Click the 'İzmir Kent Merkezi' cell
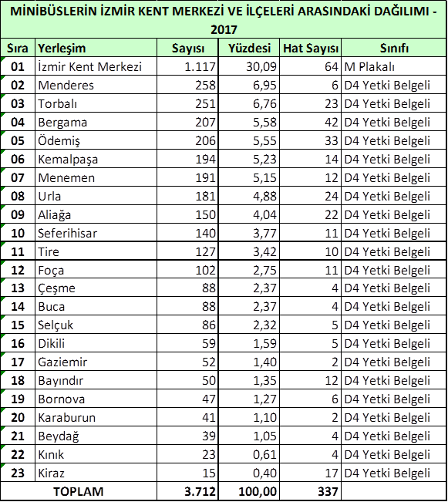The image size is (448, 502). tap(96, 66)
